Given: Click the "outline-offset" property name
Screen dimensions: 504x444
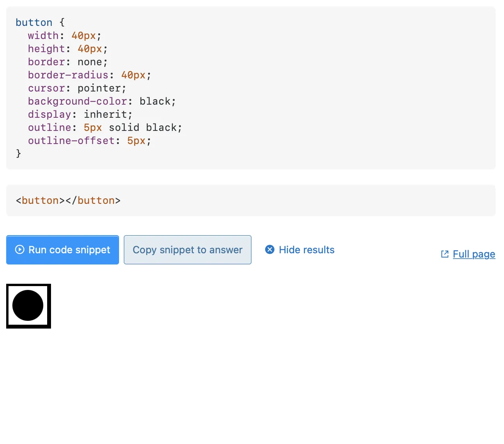Looking at the screenshot, I should (x=71, y=141).
